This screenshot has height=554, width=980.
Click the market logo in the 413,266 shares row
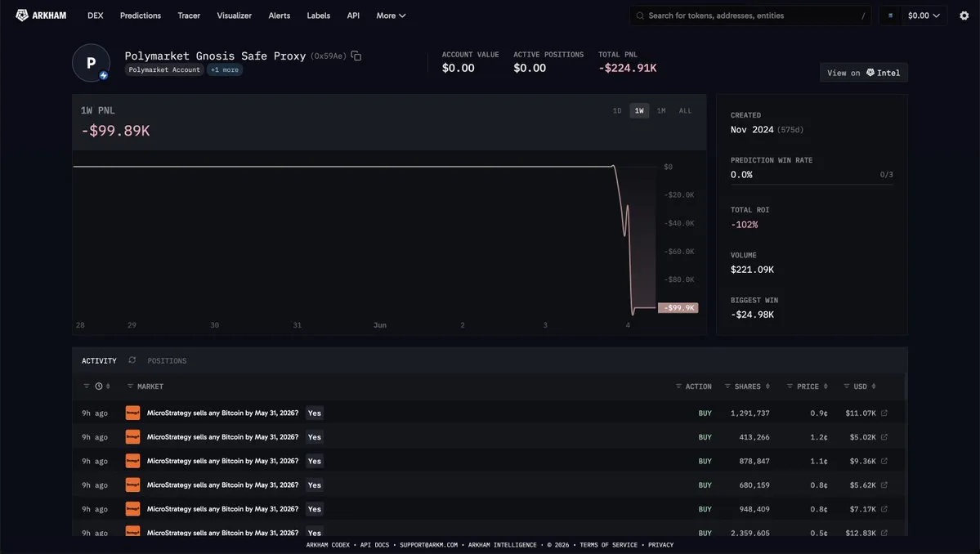click(x=132, y=436)
